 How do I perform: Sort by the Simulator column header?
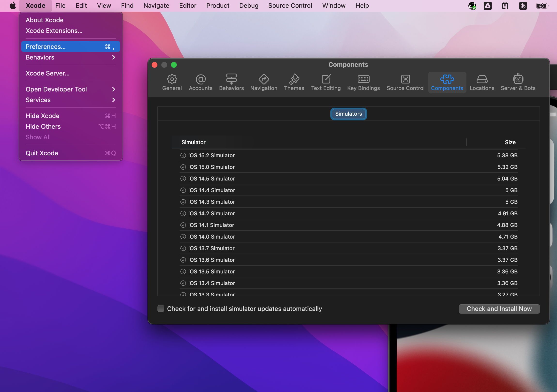pos(193,142)
